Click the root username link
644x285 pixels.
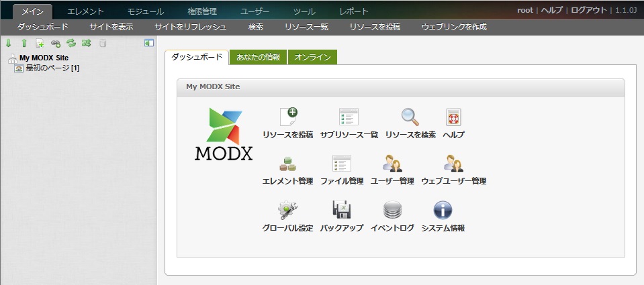[x=525, y=11]
